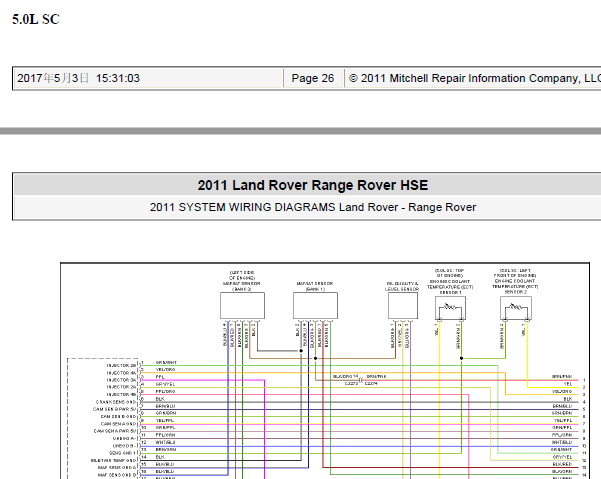Click the '2011 Land Rover Range Rover HSE' title
Image resolution: width=601 pixels, height=479 pixels.
point(313,185)
